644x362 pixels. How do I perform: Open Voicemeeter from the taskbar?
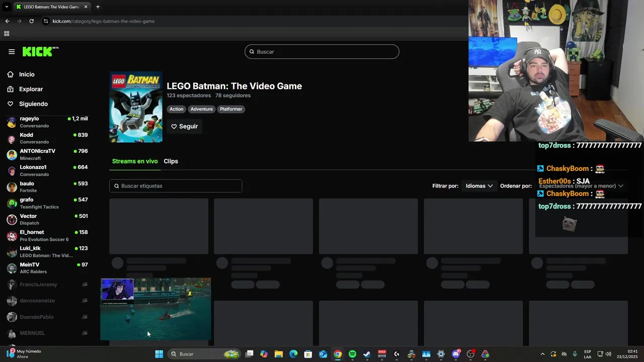click(382, 354)
